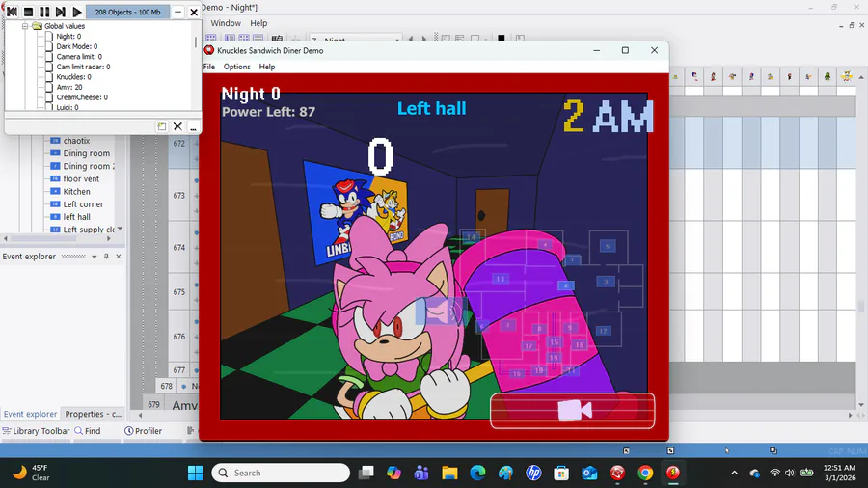Select the 'Left corner' item in workspace tree
The height and width of the screenshot is (488, 868).
tap(83, 204)
